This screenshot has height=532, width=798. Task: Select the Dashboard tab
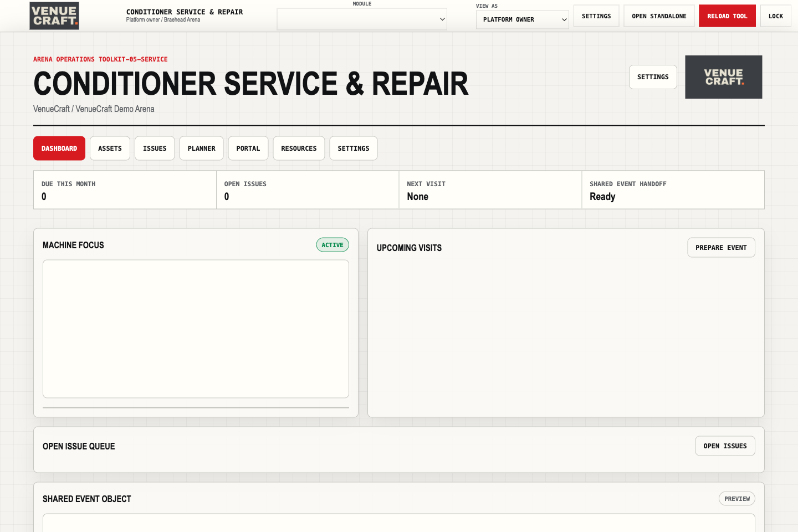59,149
